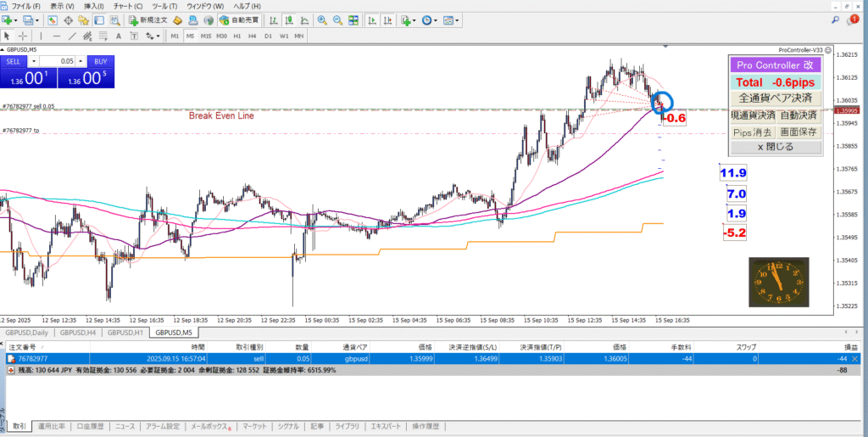Click lot size decrease arrow beside 0.05
This screenshot has width=868, height=437.
(35, 61)
